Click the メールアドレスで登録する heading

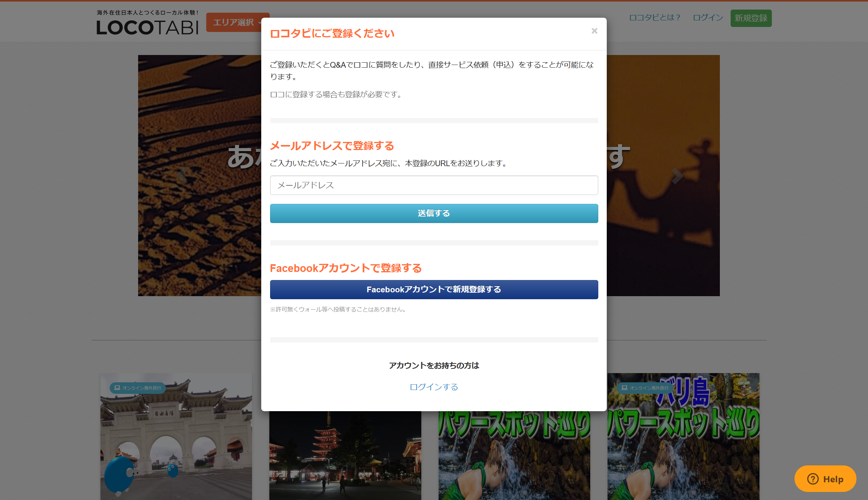(x=332, y=146)
